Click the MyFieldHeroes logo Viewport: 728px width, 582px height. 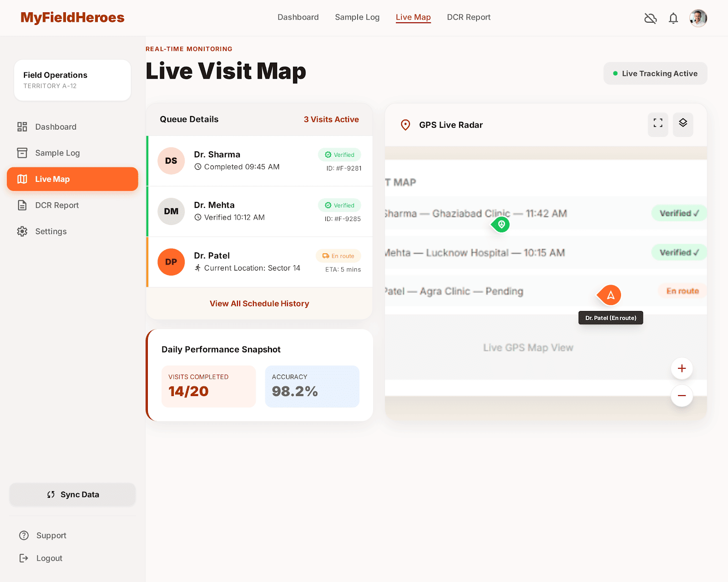72,17
